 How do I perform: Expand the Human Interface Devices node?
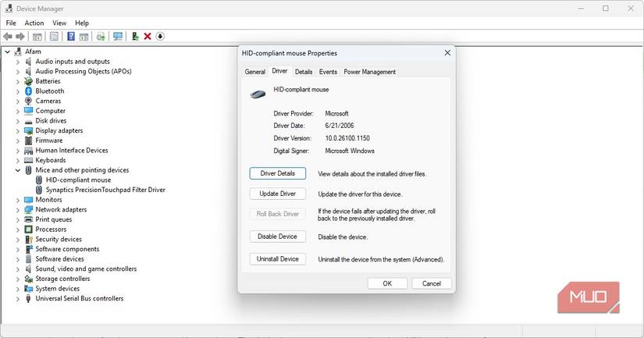pos(18,151)
